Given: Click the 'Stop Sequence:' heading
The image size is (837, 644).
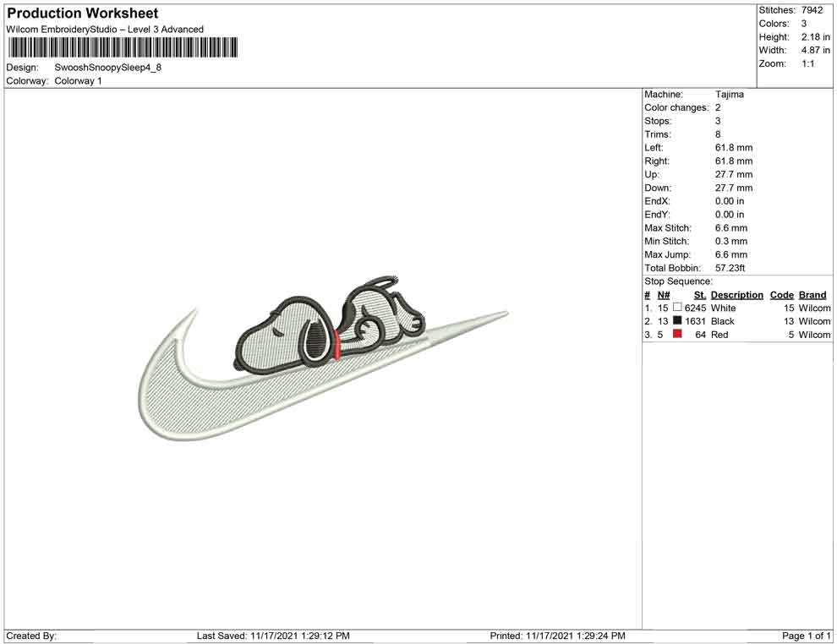Looking at the screenshot, I should coord(678,281).
